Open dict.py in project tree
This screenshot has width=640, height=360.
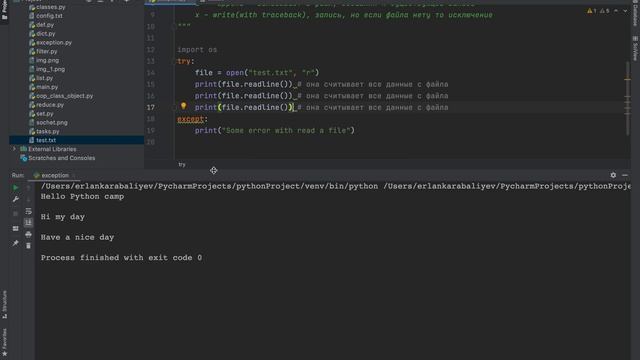point(45,34)
